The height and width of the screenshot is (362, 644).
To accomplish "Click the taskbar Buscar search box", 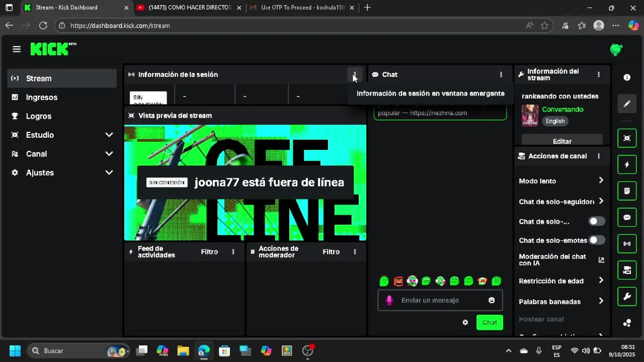I will tap(79, 350).
